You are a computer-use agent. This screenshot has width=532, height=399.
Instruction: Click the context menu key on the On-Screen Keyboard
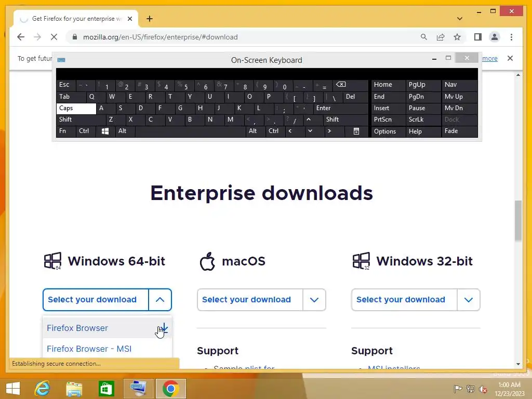click(x=356, y=131)
